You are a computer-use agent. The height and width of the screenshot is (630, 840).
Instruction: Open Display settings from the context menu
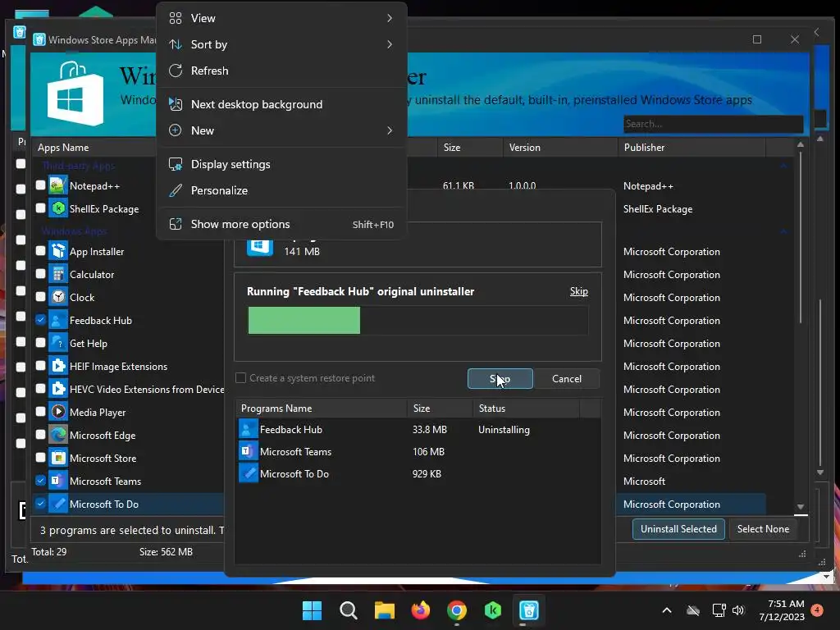coord(281,164)
